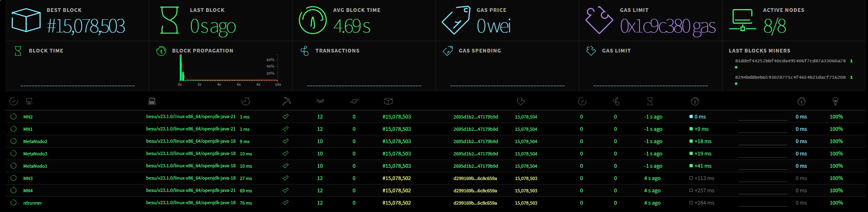Image resolution: width=868 pixels, height=212 pixels.
Task: Click block hash d299169b...6c8c659a in MN3 row
Action: tap(475, 178)
